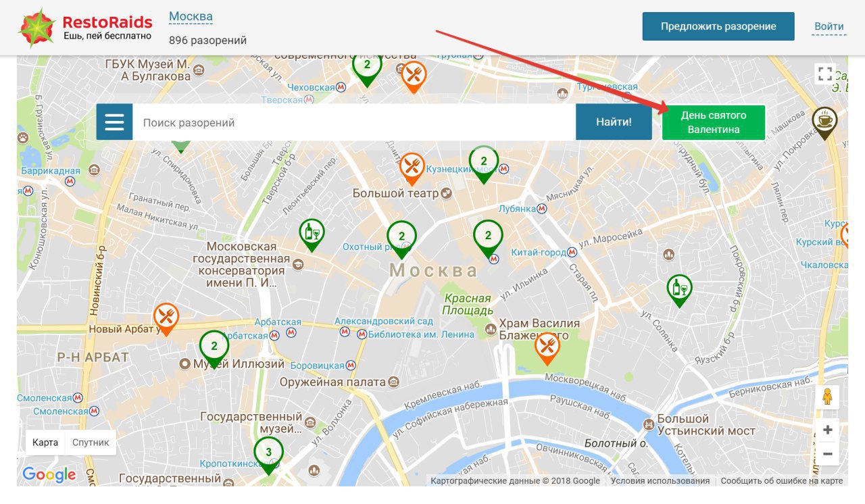Open wine marker near ул. Солянка
This screenshot has width=865, height=504.
click(x=679, y=291)
